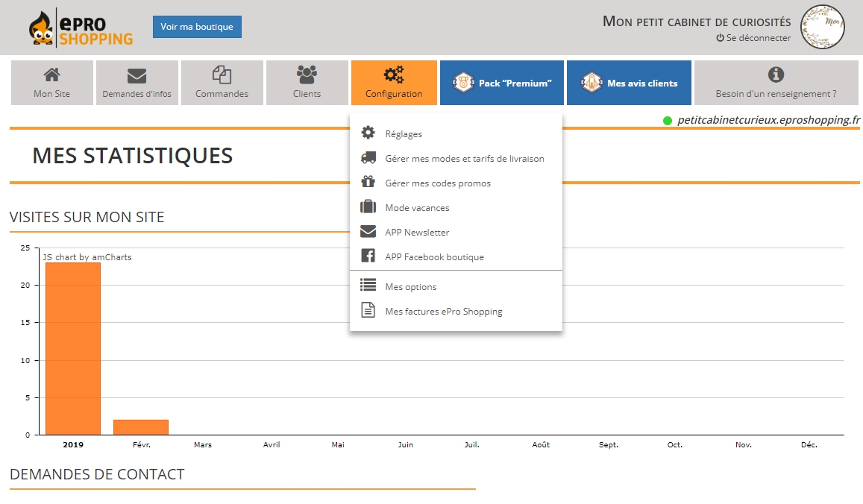This screenshot has width=863, height=504.
Task: Open the petitcabinetcurieux.eproshopping.fr link
Action: (768, 120)
